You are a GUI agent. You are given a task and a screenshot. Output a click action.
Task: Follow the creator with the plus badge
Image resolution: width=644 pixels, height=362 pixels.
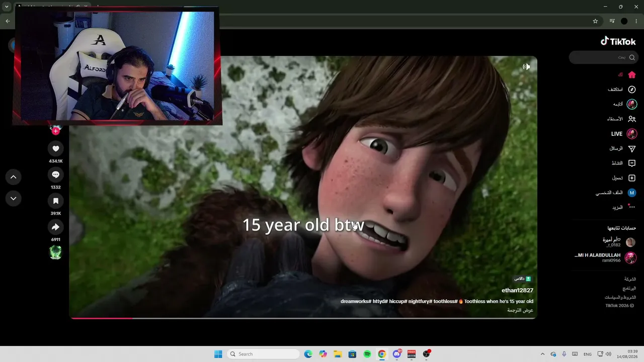click(x=55, y=131)
